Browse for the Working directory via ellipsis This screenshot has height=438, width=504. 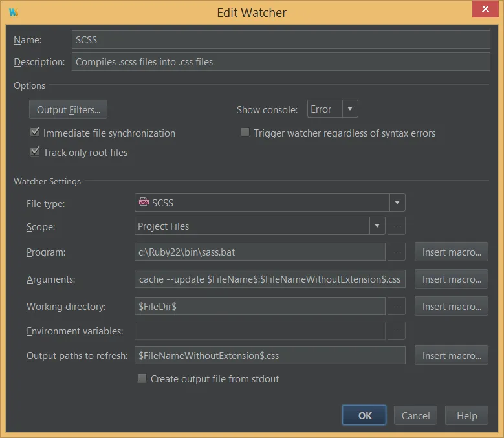click(x=397, y=306)
